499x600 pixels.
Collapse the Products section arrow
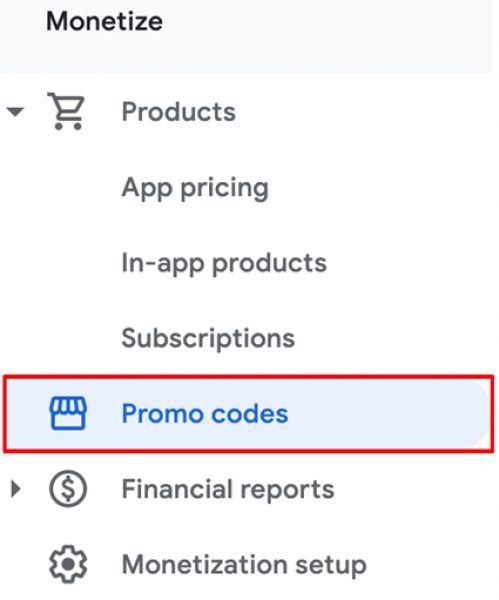15,111
